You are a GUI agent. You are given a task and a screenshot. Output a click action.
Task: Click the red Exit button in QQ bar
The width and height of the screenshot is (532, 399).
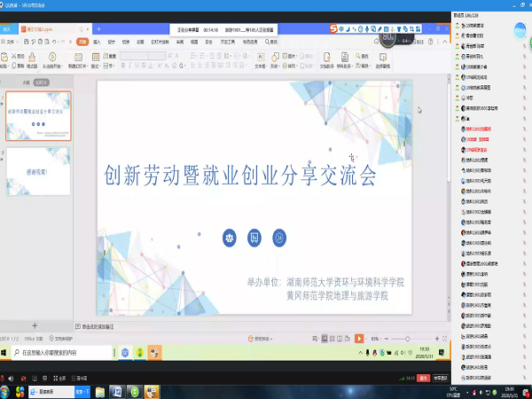pyautogui.click(x=424, y=378)
